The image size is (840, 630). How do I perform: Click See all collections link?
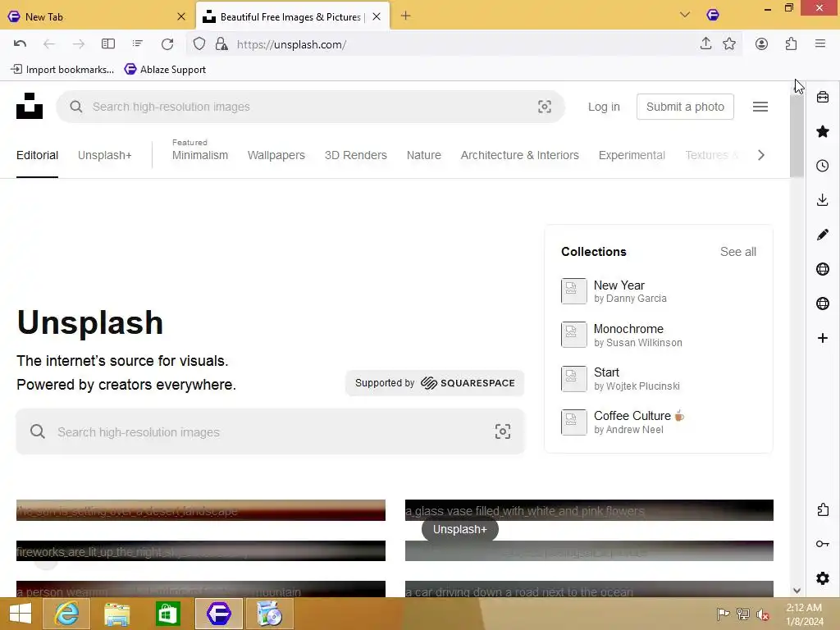pyautogui.click(x=737, y=251)
